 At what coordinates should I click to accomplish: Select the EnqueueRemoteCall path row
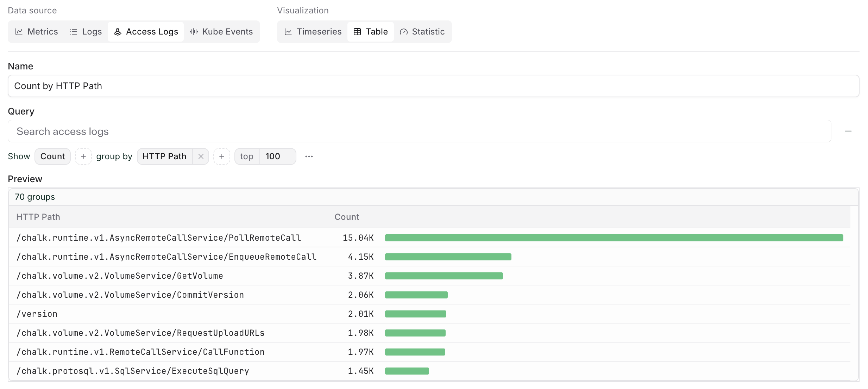coord(429,257)
